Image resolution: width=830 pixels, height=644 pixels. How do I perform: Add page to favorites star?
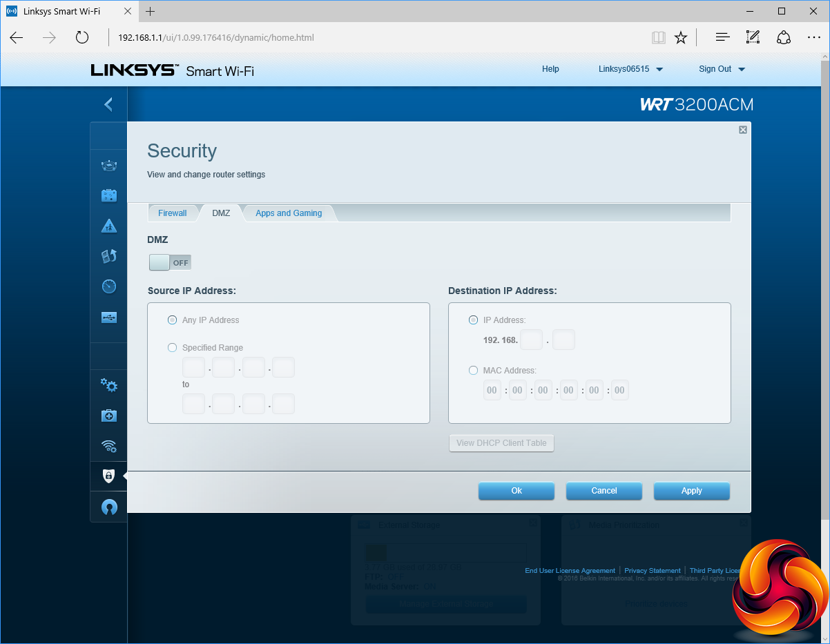coord(681,37)
